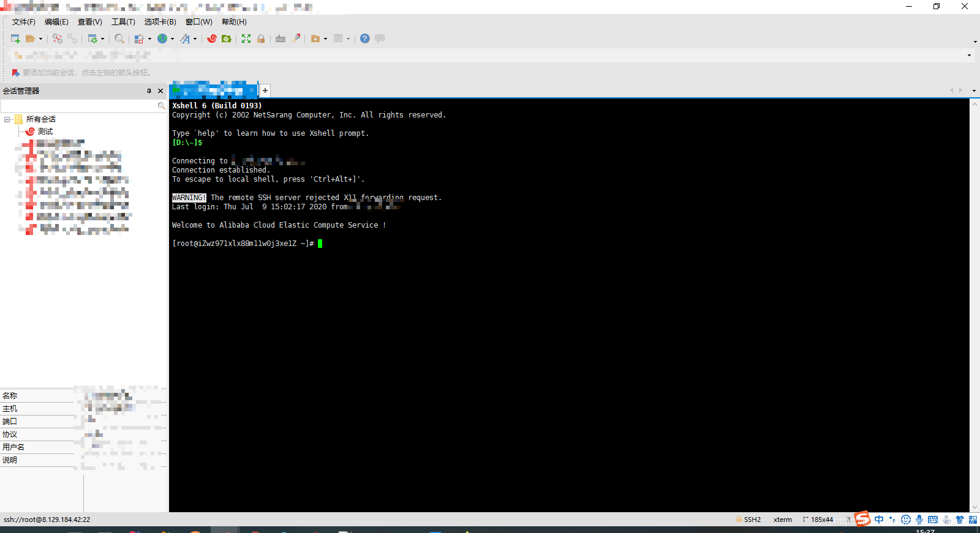Open the 文件(F) menu
980x533 pixels.
pos(24,22)
